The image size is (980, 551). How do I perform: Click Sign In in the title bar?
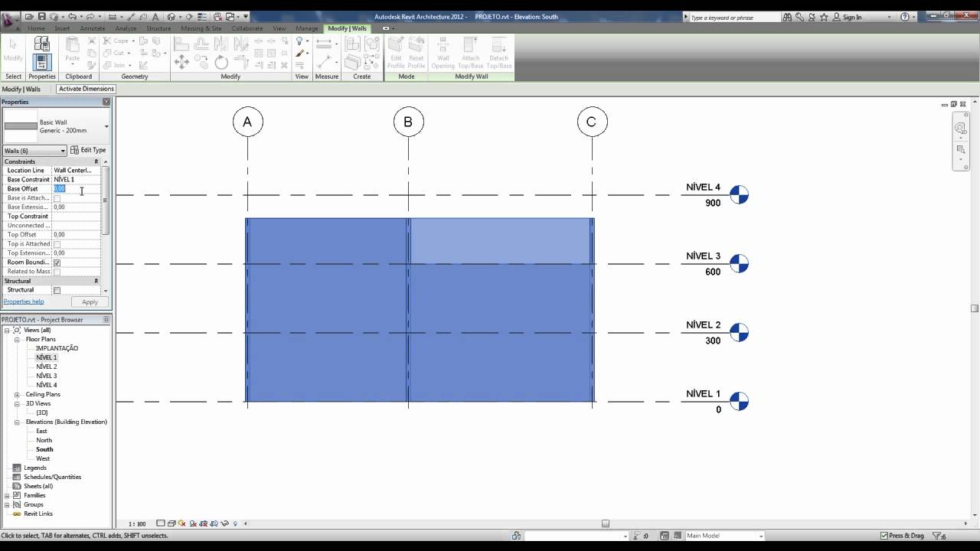coord(852,17)
